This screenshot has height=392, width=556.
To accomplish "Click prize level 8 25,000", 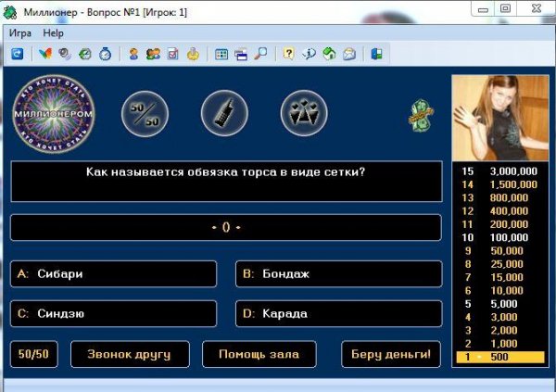I will coord(500,264).
